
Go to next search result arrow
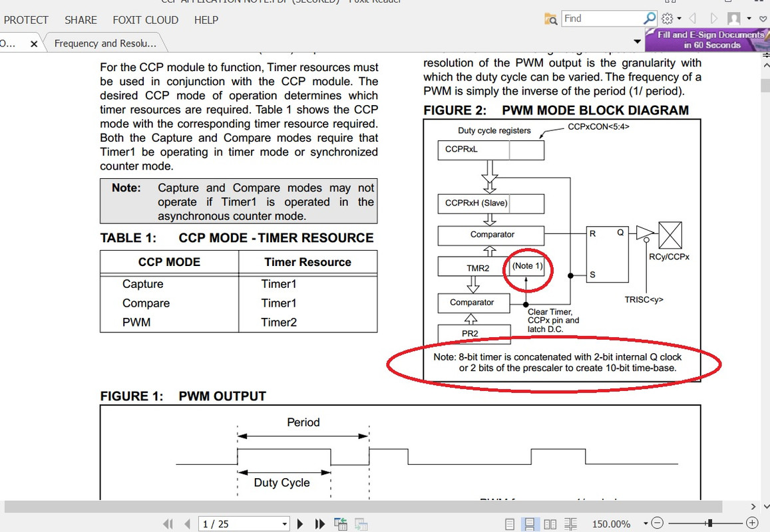pyautogui.click(x=713, y=19)
